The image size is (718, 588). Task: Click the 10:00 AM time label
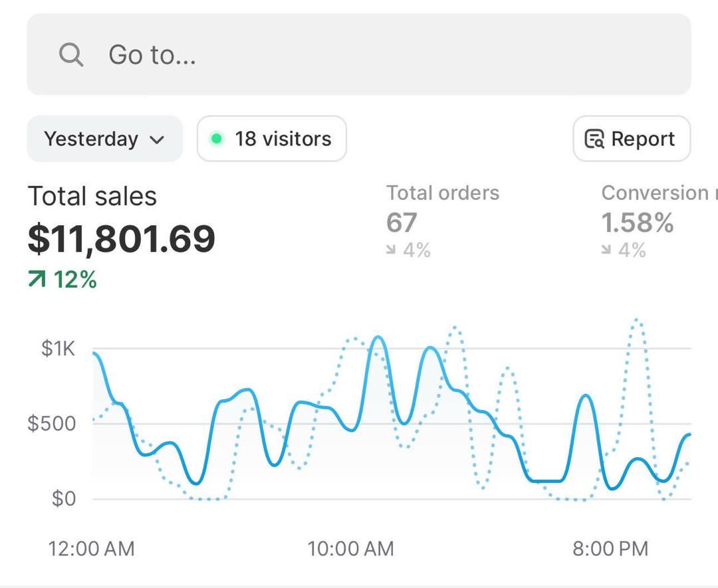click(x=351, y=549)
